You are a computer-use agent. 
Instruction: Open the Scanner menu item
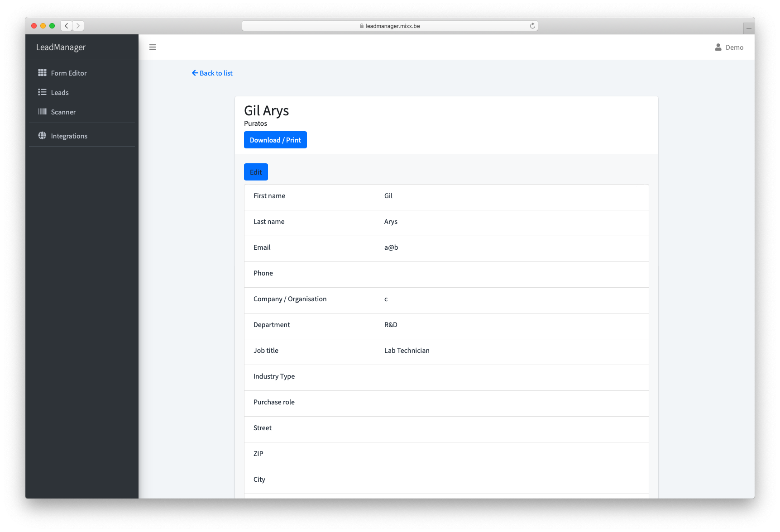point(63,112)
